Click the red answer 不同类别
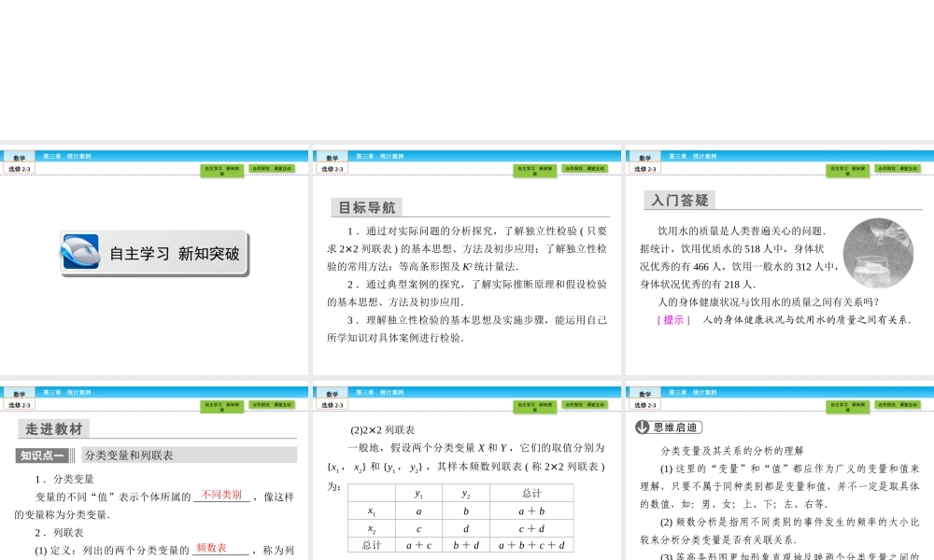 point(221,495)
